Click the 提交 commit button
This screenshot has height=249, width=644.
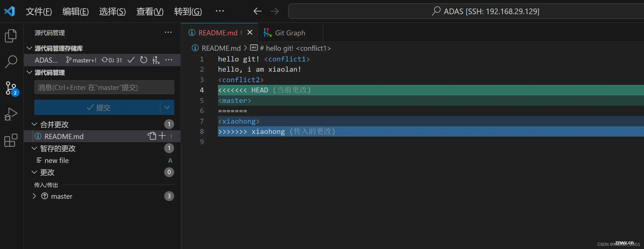97,107
